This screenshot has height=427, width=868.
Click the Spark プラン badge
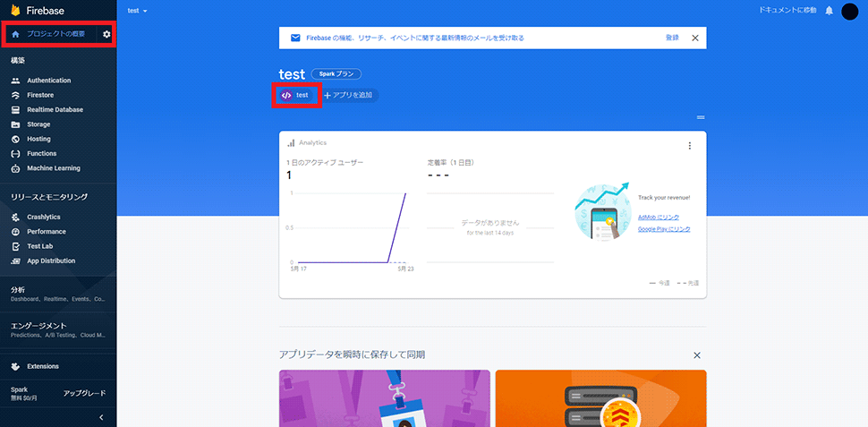(x=336, y=74)
